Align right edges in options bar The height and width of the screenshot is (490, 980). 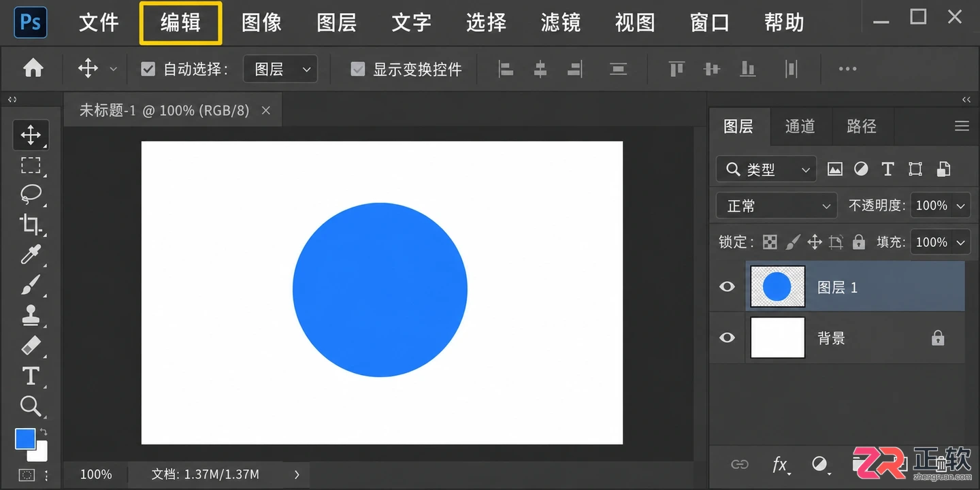click(x=575, y=69)
